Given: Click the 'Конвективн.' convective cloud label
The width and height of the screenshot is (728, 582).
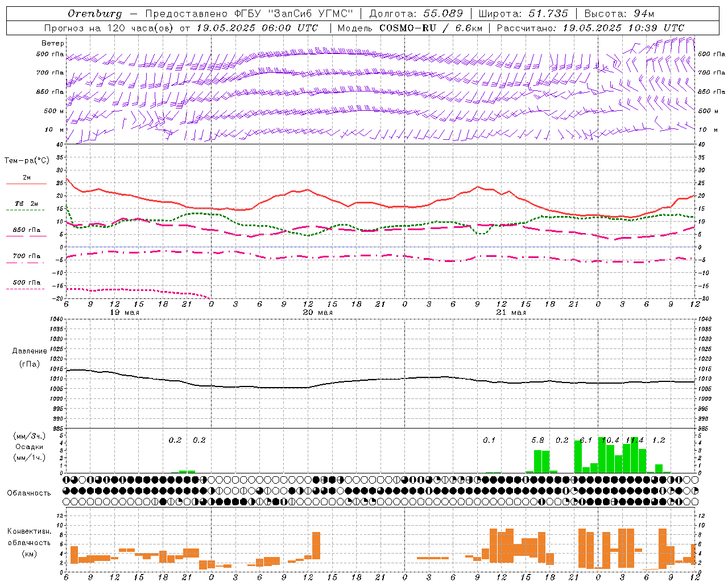Looking at the screenshot, I should point(30,531).
